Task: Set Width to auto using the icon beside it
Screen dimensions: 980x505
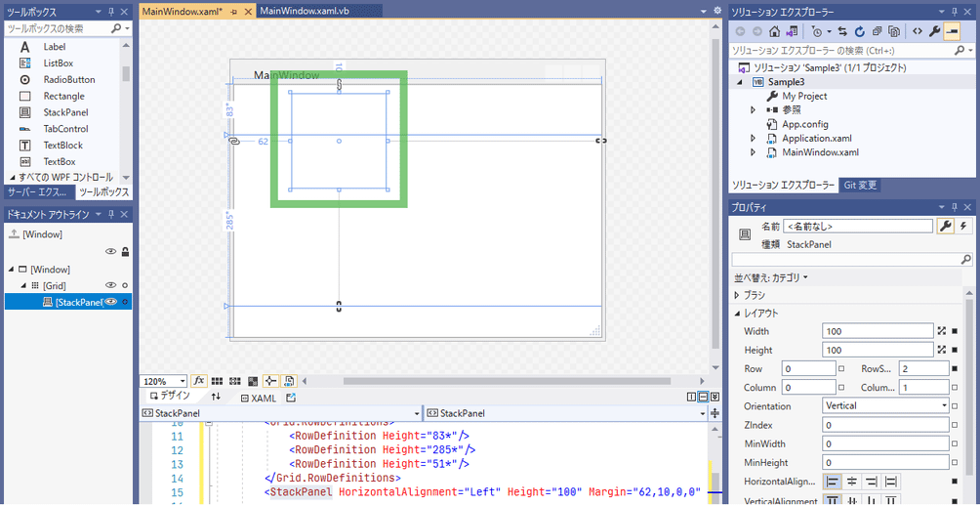Action: click(941, 331)
